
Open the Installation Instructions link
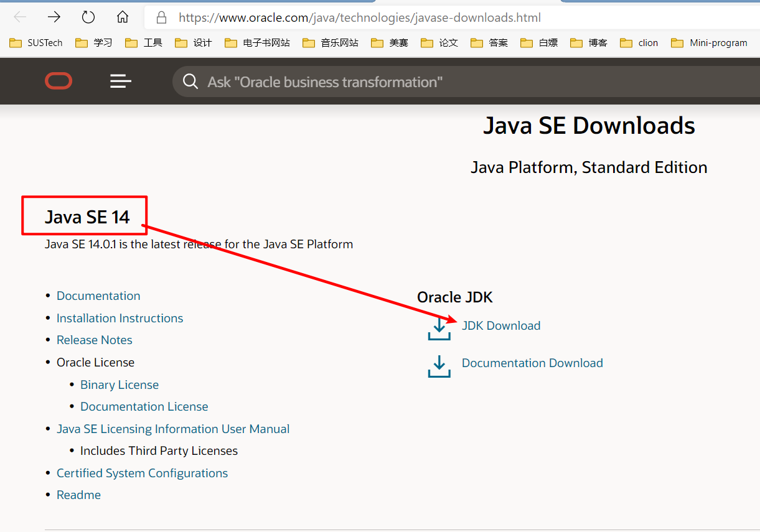pos(120,318)
